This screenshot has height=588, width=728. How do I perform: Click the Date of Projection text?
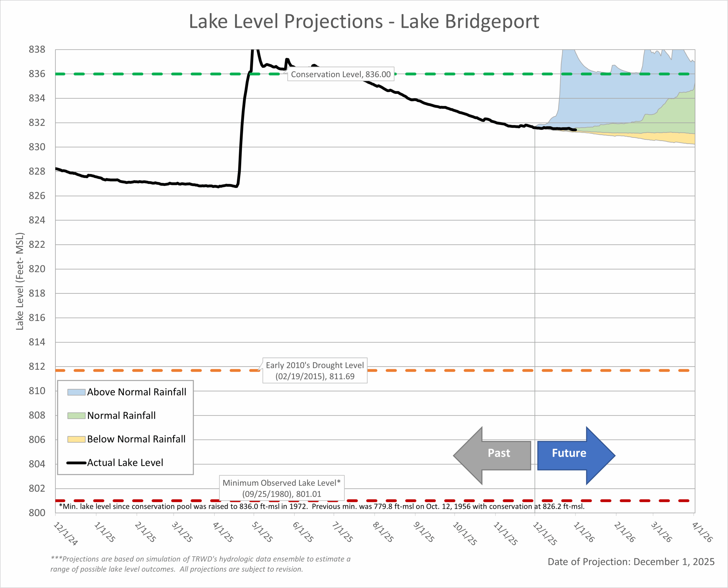[x=631, y=562]
